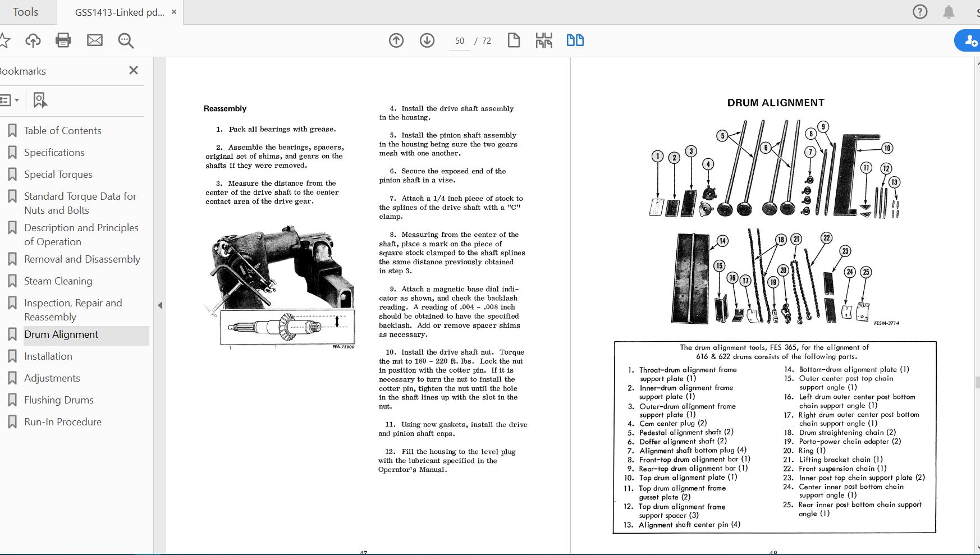Open Run-In Procedure bookmark
The image size is (980, 555).
(63, 422)
